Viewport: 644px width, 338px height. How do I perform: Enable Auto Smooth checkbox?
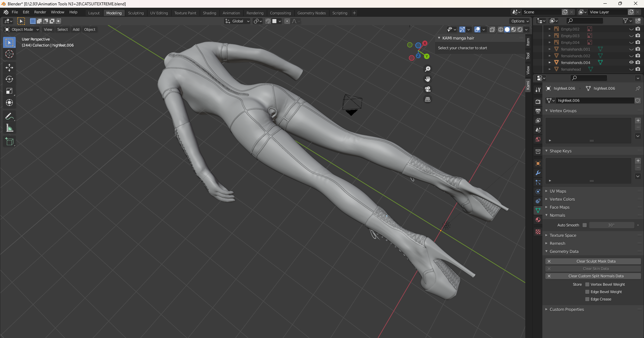(x=585, y=225)
